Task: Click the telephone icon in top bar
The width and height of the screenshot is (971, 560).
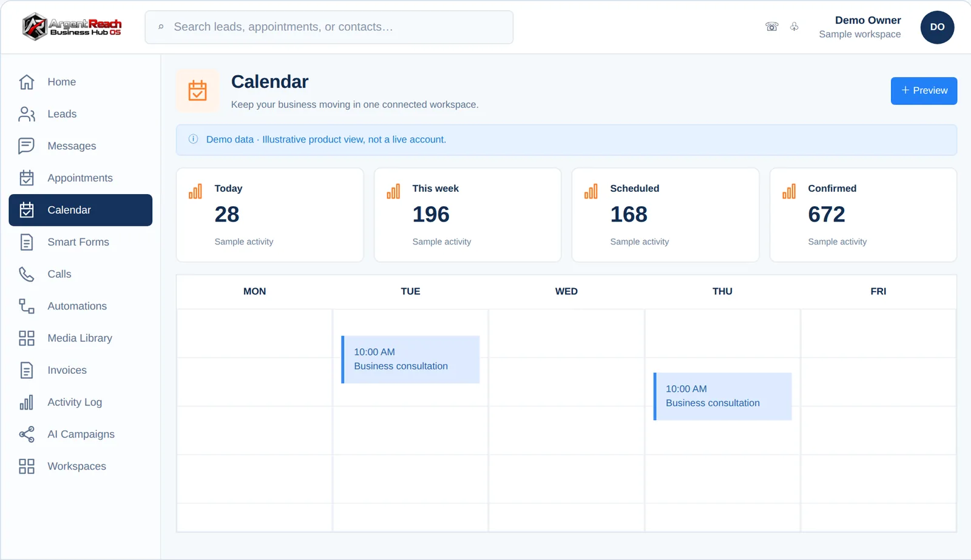Action: click(772, 27)
